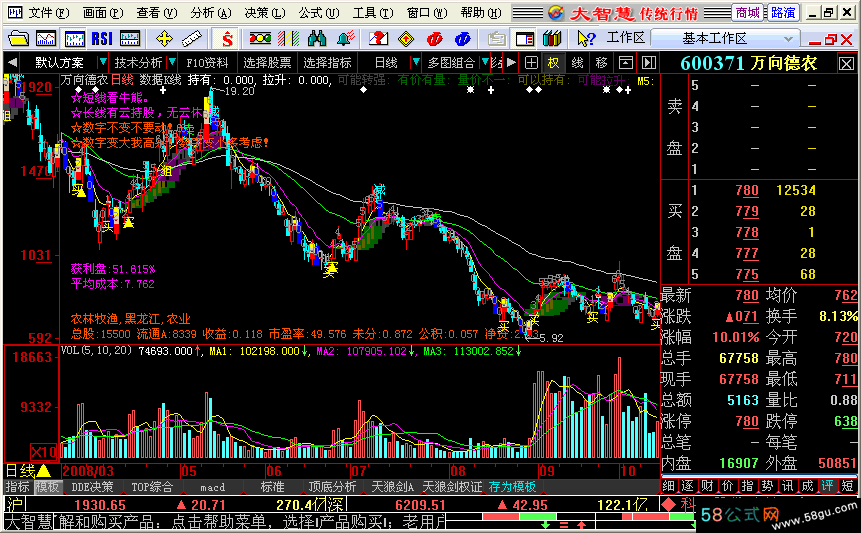Expand the dropdown arrow next to 多图组合
The height and width of the screenshot is (533, 861).
click(484, 63)
